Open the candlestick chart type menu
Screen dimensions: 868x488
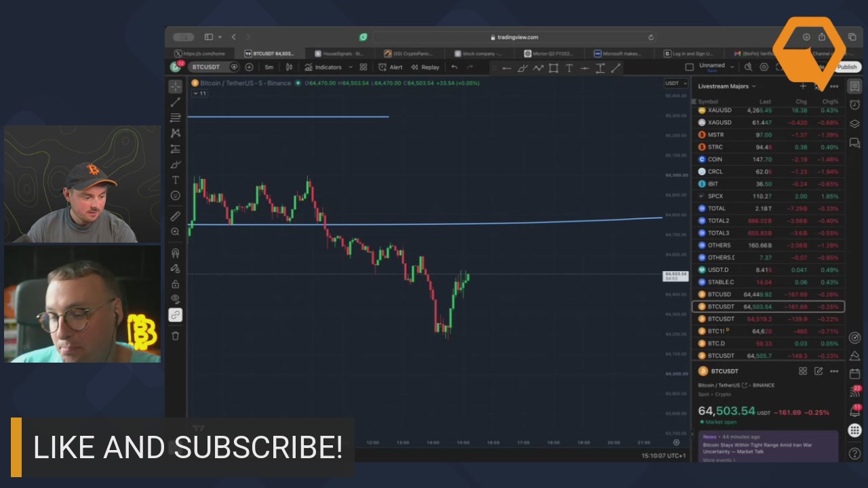coord(290,67)
